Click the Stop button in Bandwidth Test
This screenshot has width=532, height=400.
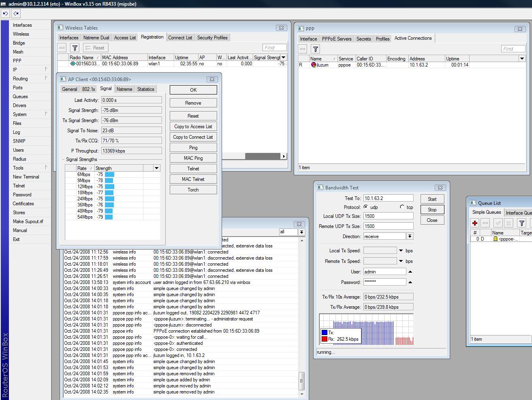tap(432, 209)
